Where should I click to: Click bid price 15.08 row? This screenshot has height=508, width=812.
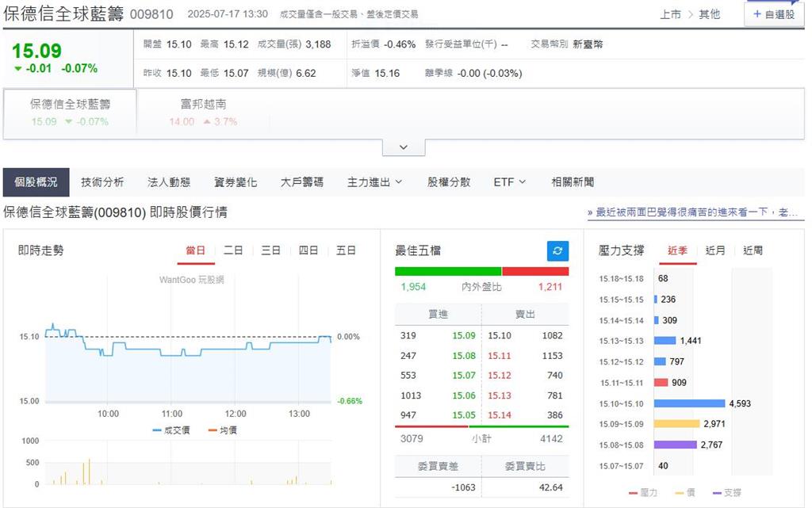coord(463,356)
